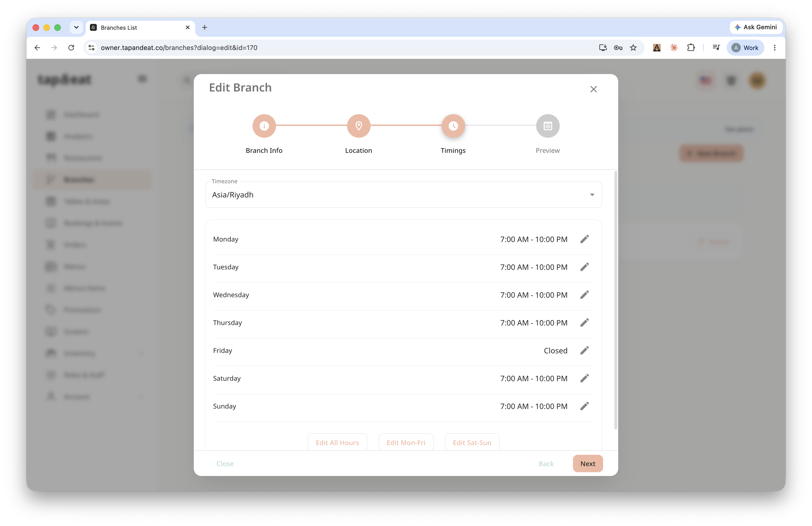Open a new browser tab
Screen dimensions: 812x526
coord(205,27)
